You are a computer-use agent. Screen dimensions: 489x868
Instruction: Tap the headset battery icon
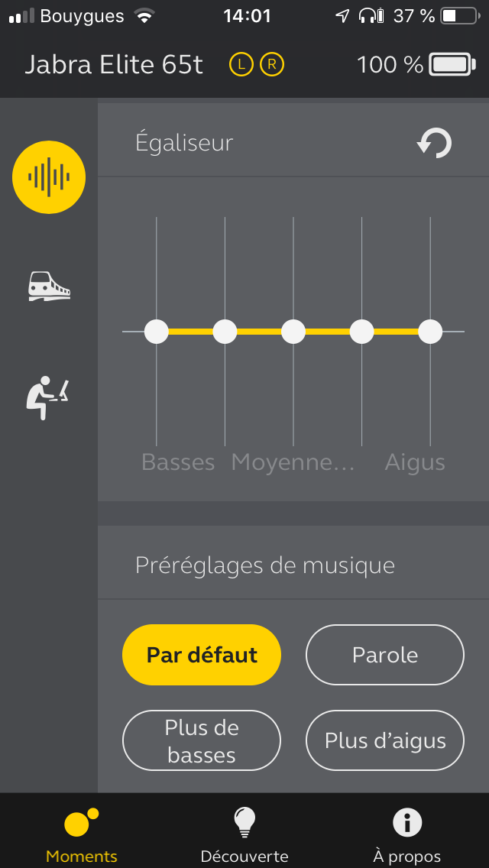pyautogui.click(x=452, y=65)
